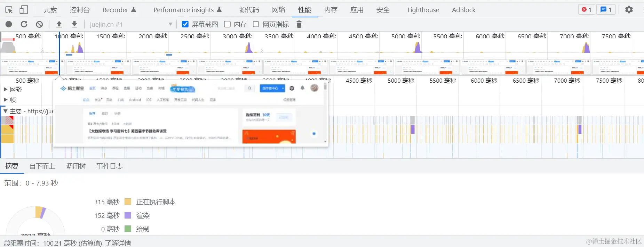Click the green 绘制 painting swatch
This screenshot has width=644, height=247.
(128, 229)
